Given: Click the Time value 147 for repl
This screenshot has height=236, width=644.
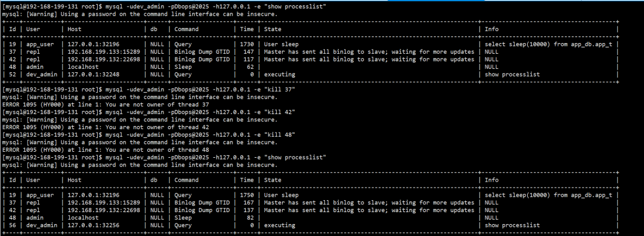Looking at the screenshot, I should coord(249,52).
